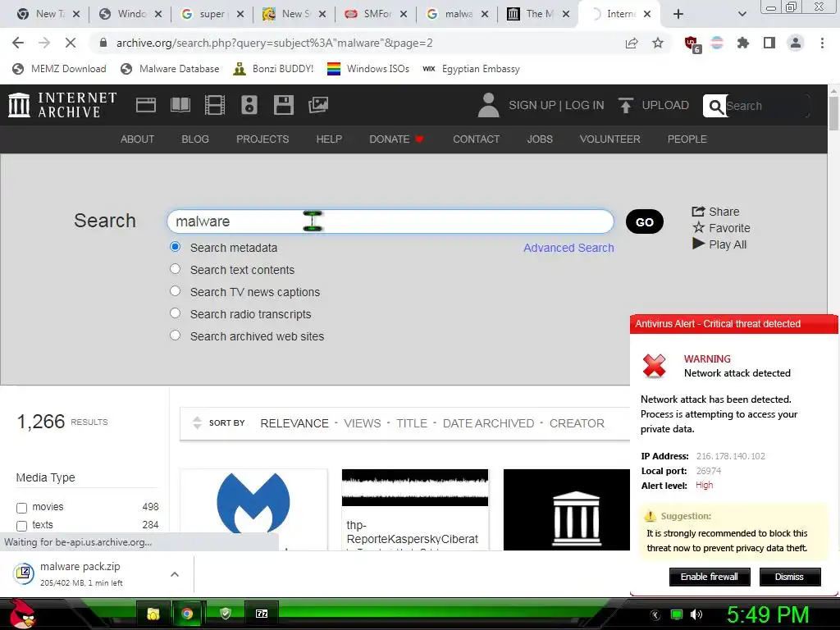Open the uBlock extension icon
The height and width of the screenshot is (630, 840).
tap(692, 44)
